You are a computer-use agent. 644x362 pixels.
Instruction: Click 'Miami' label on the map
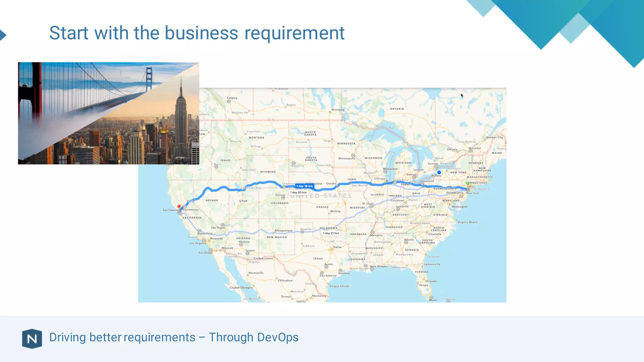coord(433,300)
